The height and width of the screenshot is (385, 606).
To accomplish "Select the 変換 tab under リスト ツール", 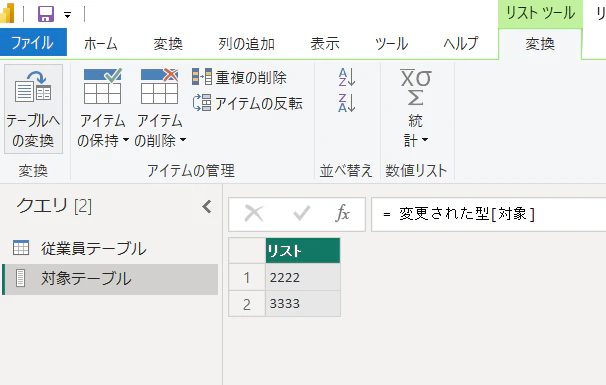I will coord(540,44).
